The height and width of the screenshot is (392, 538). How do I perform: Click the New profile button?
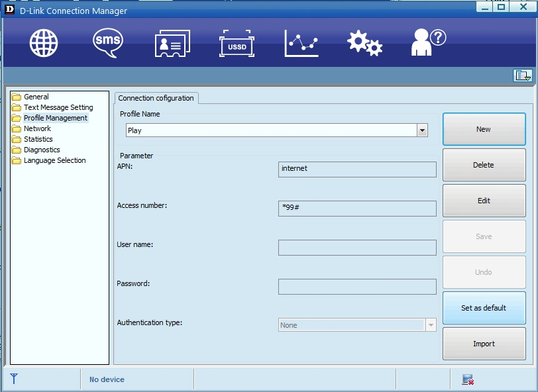[x=484, y=129]
